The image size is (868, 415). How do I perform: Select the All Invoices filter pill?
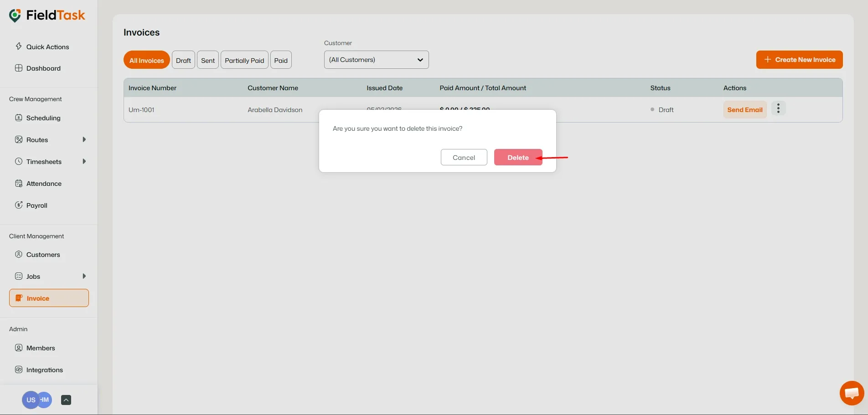coord(146,60)
